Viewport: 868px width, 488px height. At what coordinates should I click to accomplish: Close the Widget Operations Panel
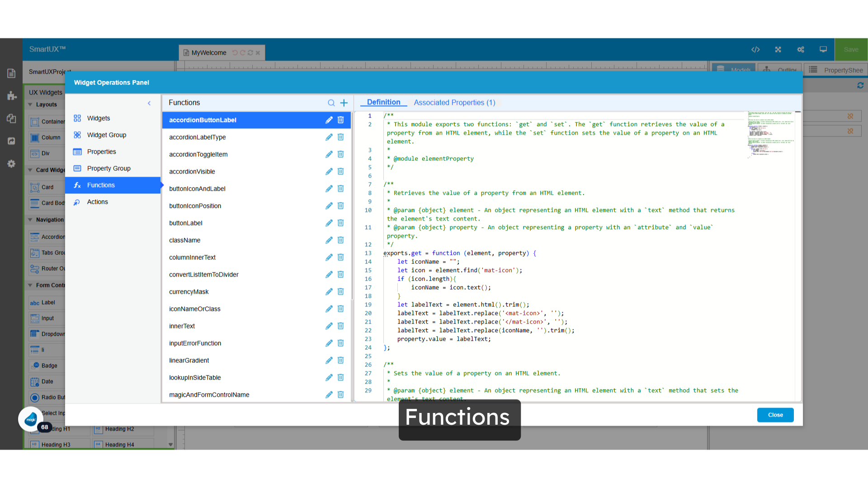point(775,415)
